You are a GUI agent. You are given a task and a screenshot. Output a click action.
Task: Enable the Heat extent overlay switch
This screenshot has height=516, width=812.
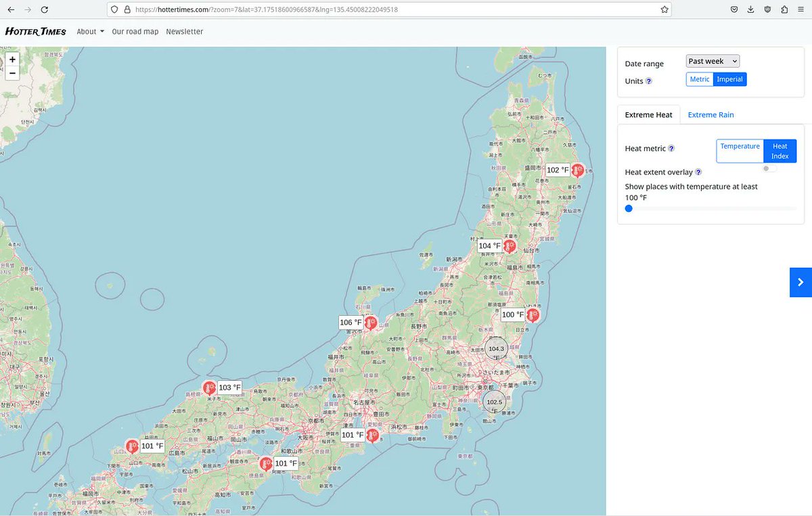coord(769,168)
